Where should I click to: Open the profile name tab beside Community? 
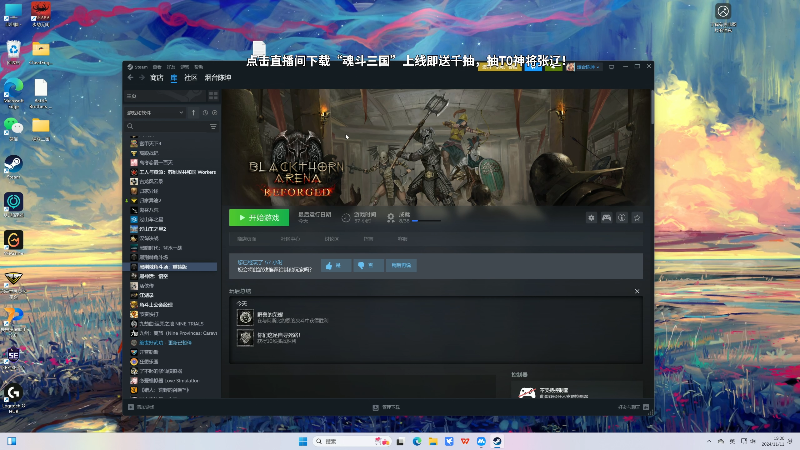pyautogui.click(x=218, y=78)
